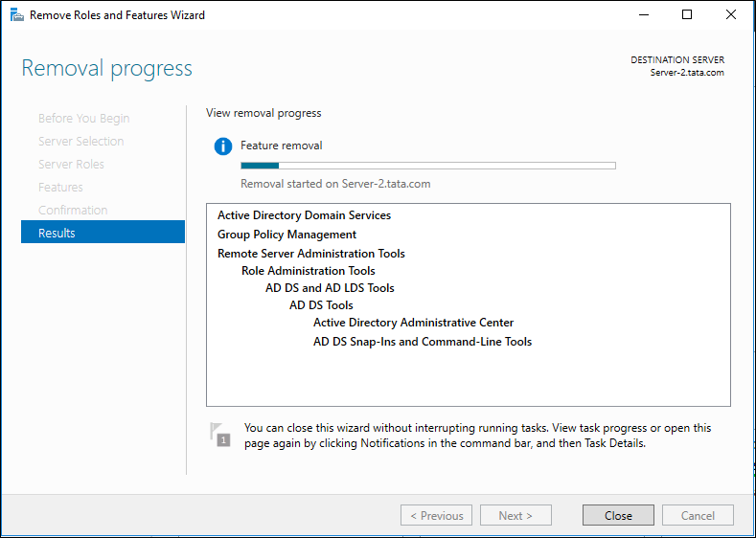Click the notification flag icon with number 1
Screen dimensions: 756x538
click(x=219, y=434)
